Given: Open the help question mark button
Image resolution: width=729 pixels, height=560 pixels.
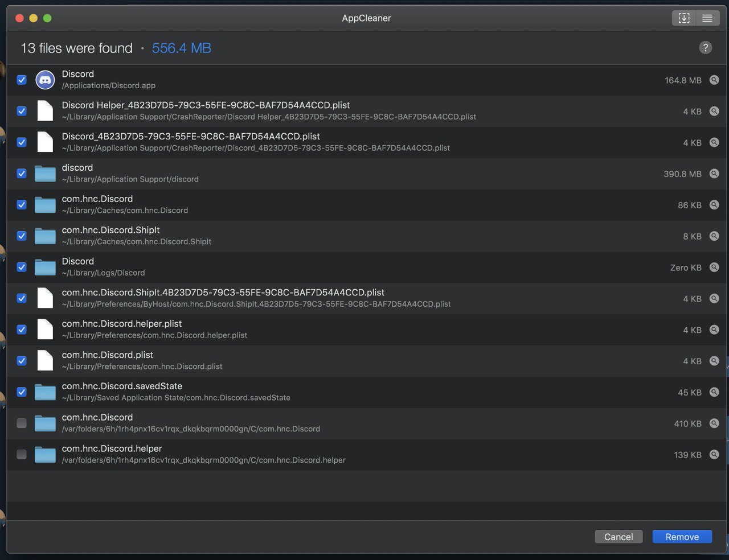Looking at the screenshot, I should tap(706, 48).
